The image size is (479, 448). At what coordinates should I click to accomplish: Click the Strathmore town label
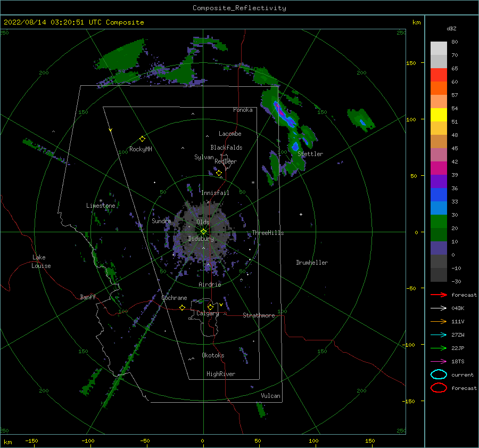click(259, 315)
